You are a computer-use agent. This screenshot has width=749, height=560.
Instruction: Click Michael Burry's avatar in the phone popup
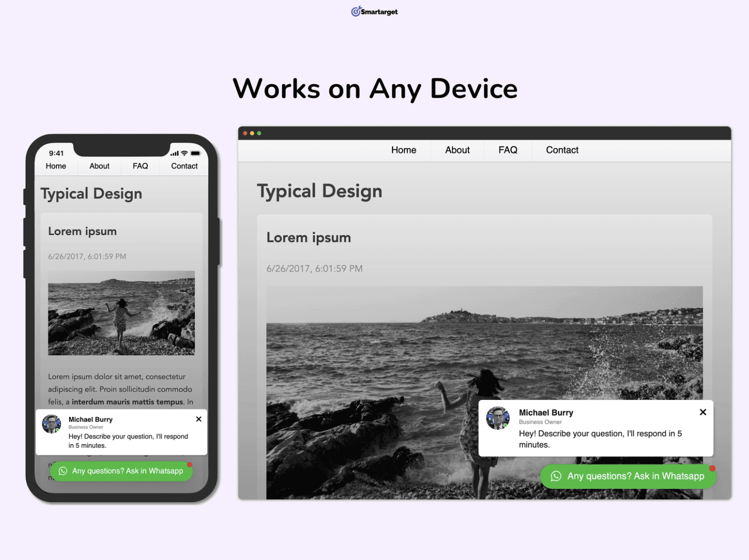51,424
